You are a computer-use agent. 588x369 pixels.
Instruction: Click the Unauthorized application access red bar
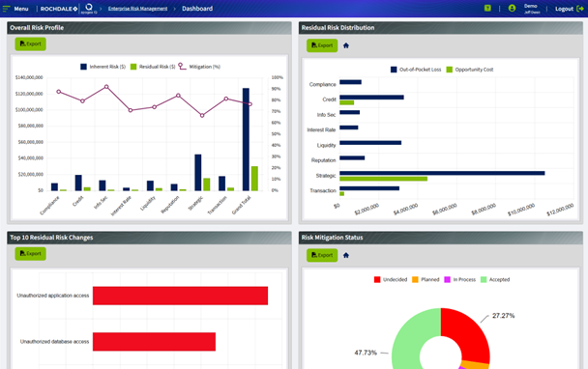(181, 296)
